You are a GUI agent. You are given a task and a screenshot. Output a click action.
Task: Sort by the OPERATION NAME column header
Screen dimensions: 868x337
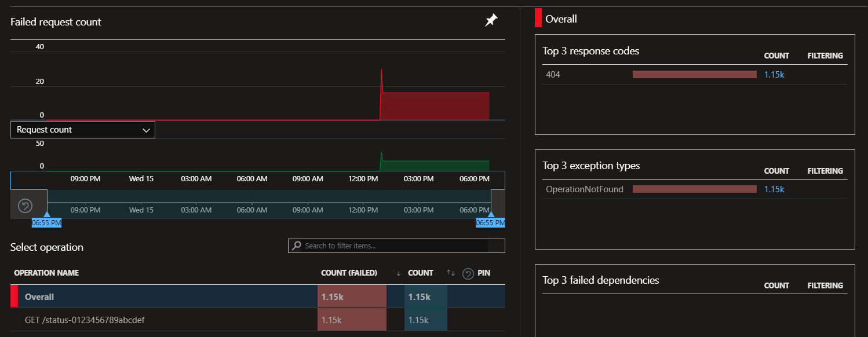[x=46, y=273]
